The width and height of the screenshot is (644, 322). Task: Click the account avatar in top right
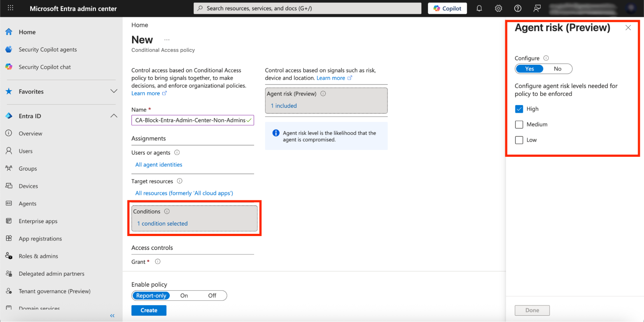pos(630,8)
